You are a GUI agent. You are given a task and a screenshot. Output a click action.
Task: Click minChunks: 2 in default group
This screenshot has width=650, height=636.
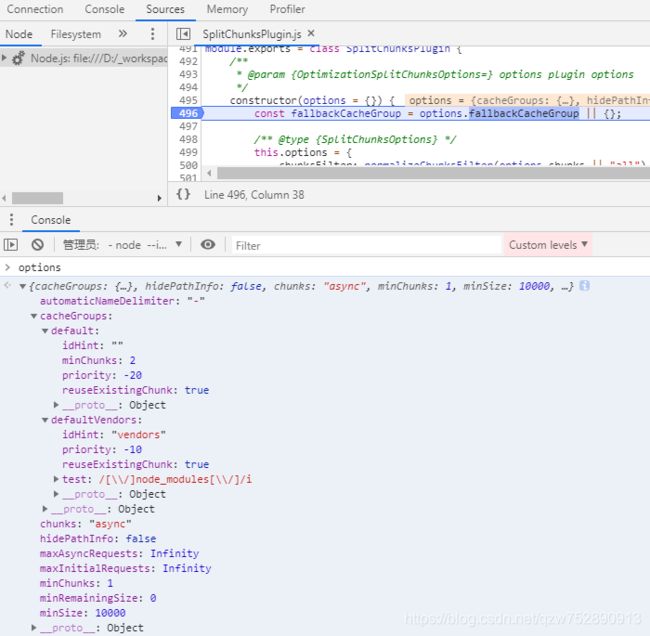click(x=99, y=360)
